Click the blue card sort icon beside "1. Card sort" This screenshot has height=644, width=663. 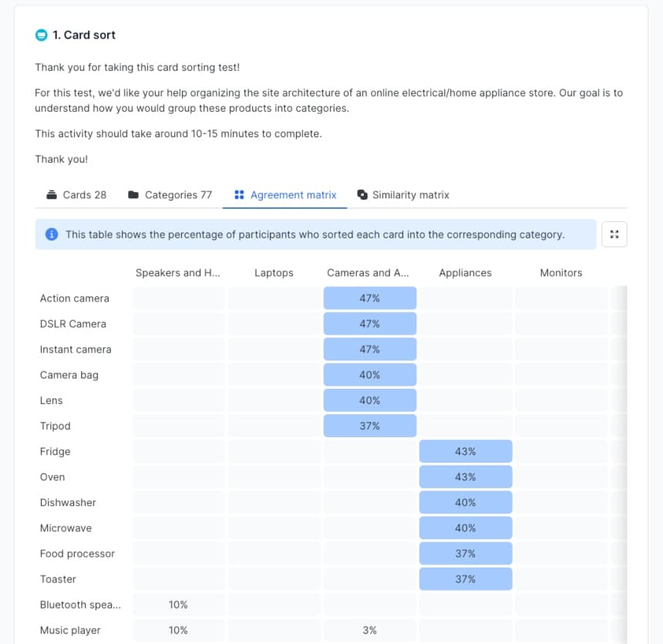click(x=40, y=35)
